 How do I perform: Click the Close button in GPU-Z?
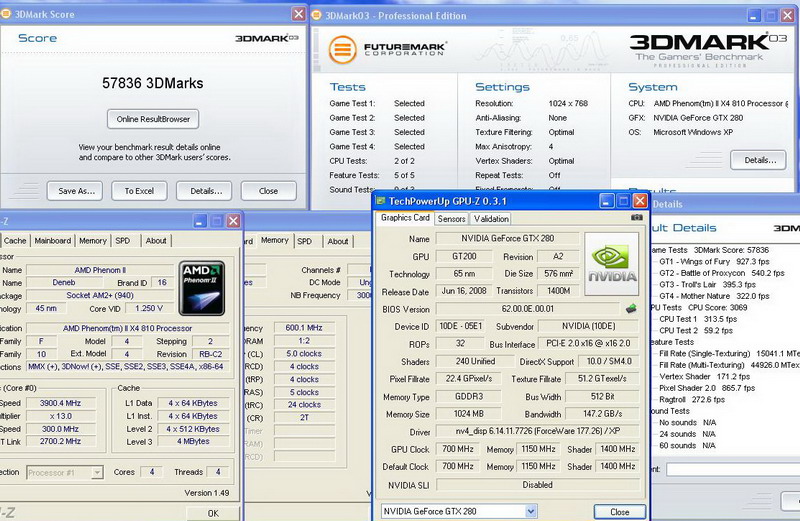point(619,512)
